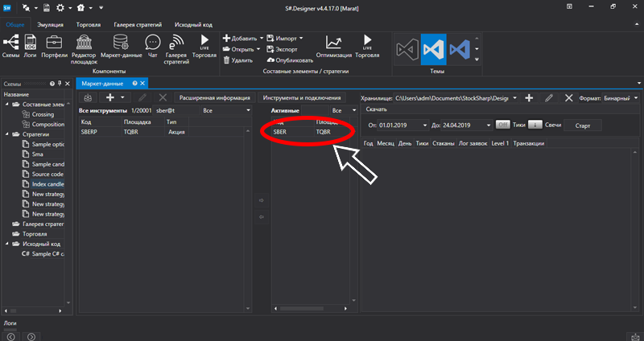Click the Маркет-данные ribbon icon
644x341 pixels.
point(122,45)
